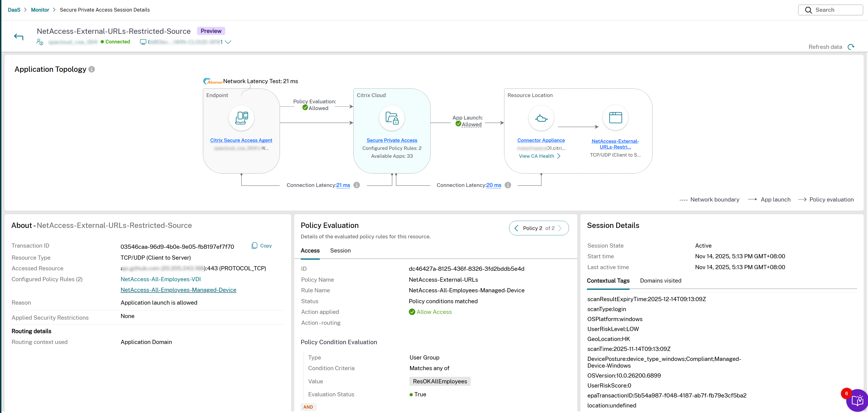Click the AND condition operator label

[x=308, y=407]
